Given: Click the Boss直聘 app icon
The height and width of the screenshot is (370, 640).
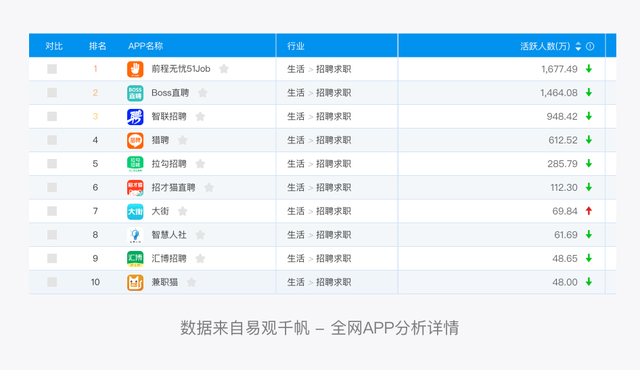Looking at the screenshot, I should point(135,93).
